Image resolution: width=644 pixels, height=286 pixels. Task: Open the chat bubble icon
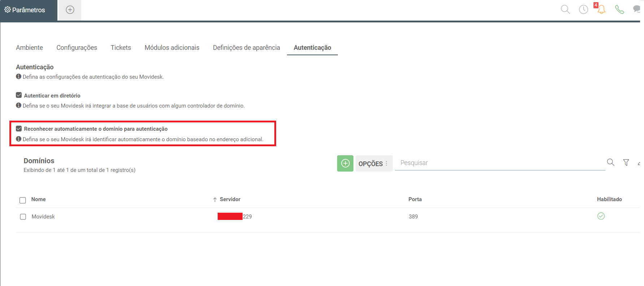click(x=637, y=9)
